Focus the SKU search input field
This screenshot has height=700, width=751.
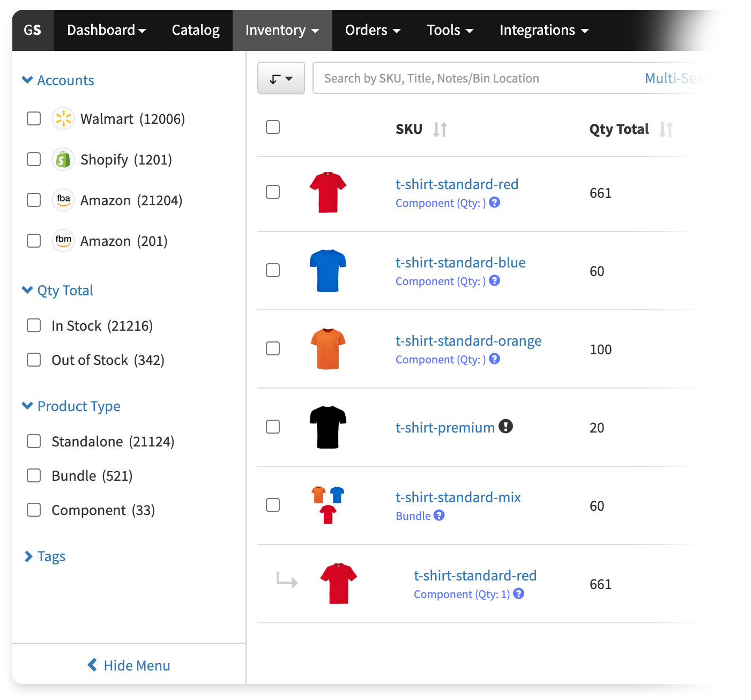[477, 78]
